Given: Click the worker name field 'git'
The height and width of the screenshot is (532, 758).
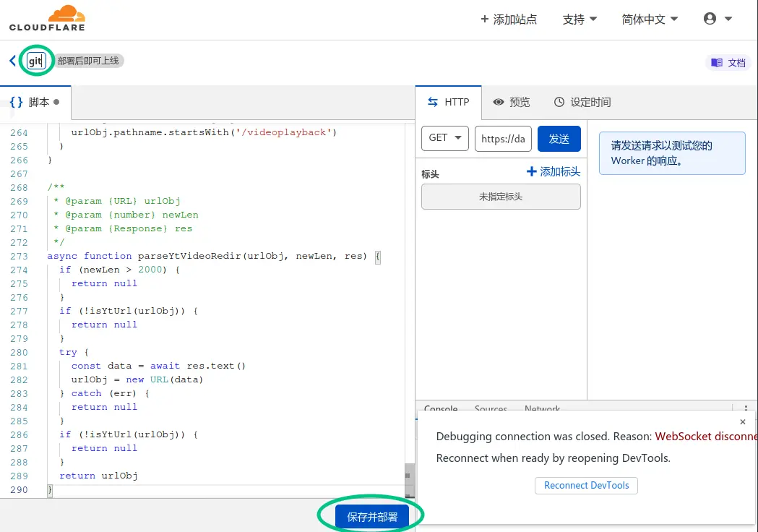Looking at the screenshot, I should 36,61.
